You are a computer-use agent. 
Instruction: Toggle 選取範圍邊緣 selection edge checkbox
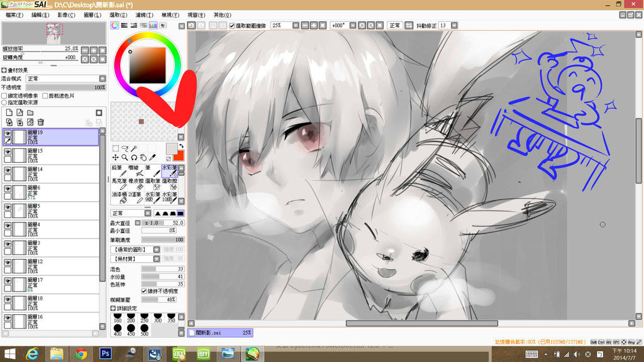coord(232,25)
